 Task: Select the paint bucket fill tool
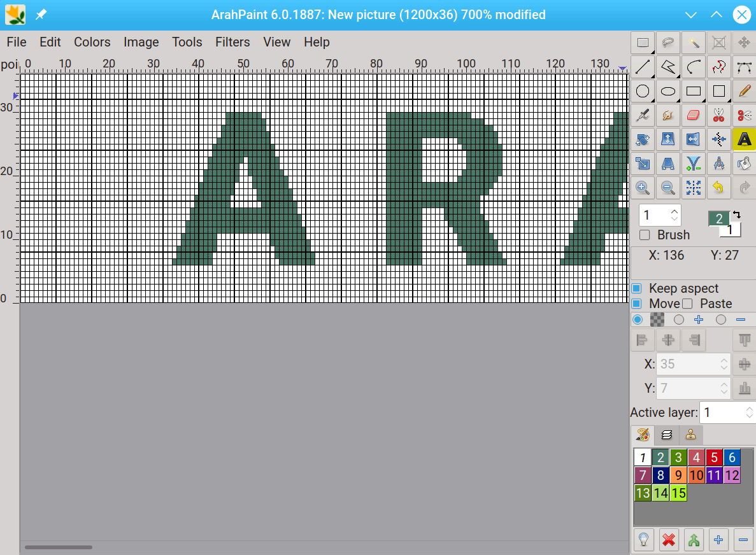coord(744,164)
